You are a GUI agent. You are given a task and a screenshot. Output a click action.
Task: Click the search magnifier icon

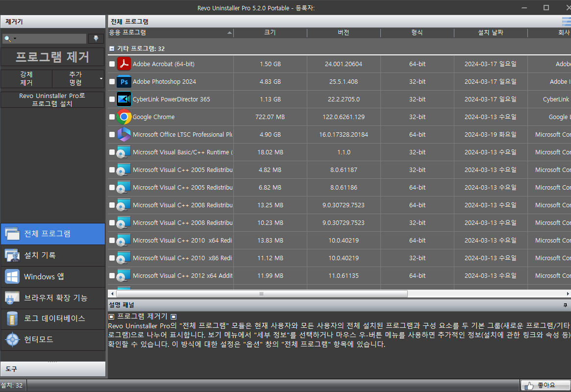click(x=7, y=39)
